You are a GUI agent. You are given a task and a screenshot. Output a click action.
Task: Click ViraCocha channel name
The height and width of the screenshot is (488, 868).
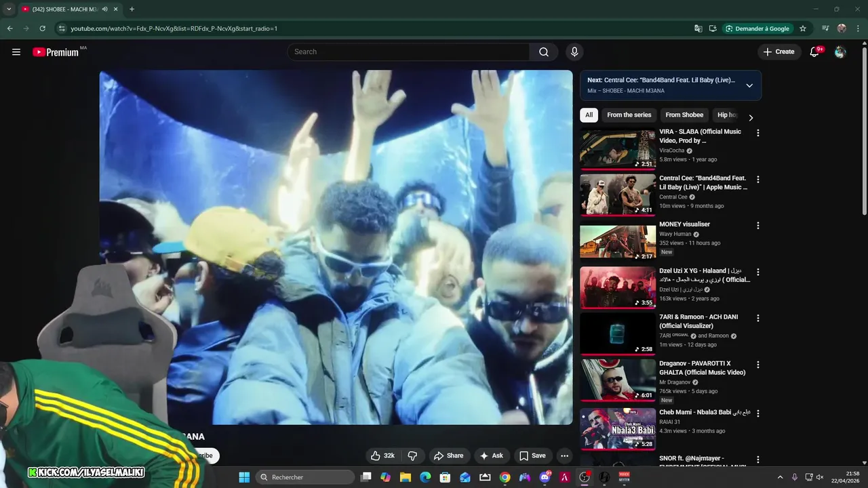coord(672,150)
